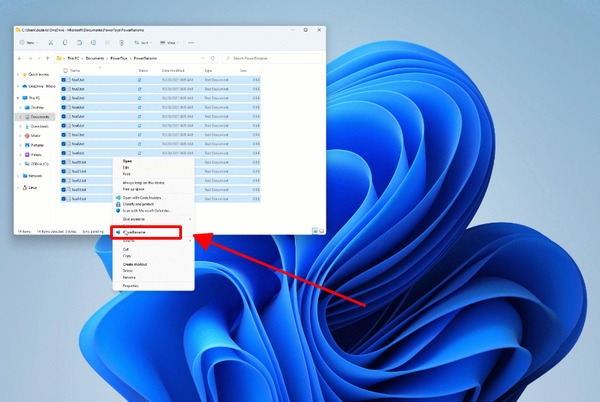Click the Forward navigation arrow
This screenshot has width=600, height=402.
pos(30,59)
